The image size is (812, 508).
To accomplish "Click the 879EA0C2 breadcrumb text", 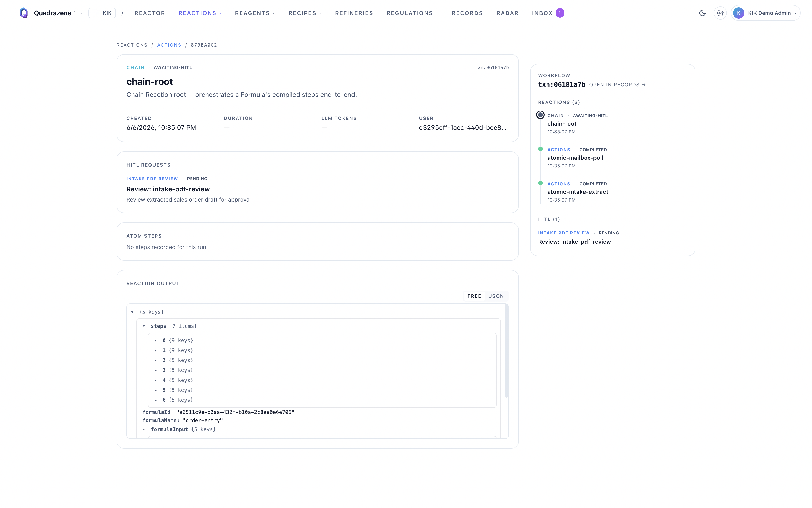I will tap(204, 45).
